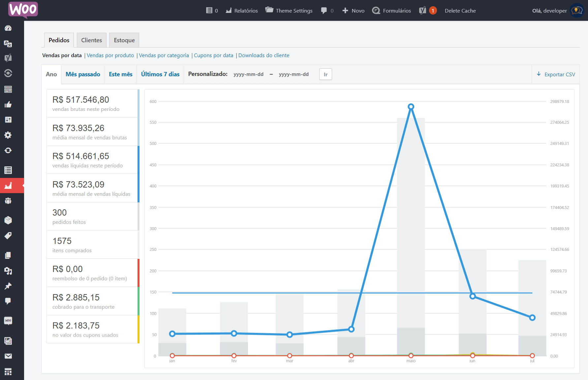The image size is (588, 380).
Task: Open the media camera-music sidebar icon
Action: point(8,271)
